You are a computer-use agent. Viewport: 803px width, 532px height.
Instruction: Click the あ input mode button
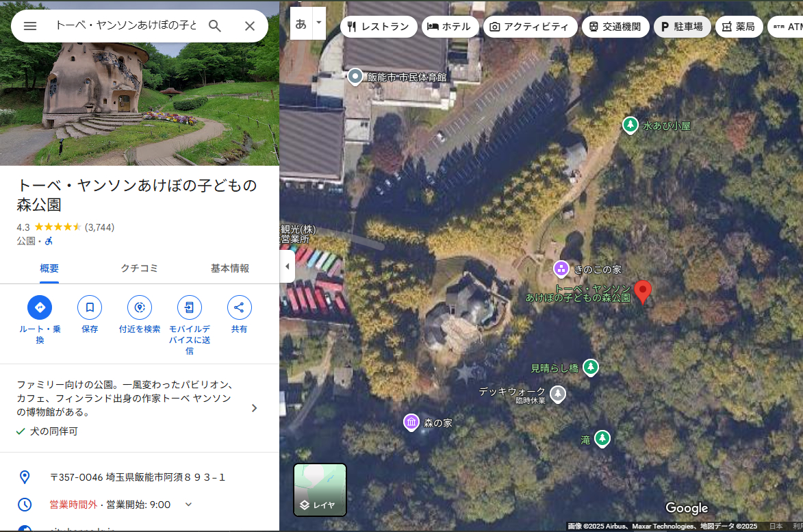(x=301, y=23)
